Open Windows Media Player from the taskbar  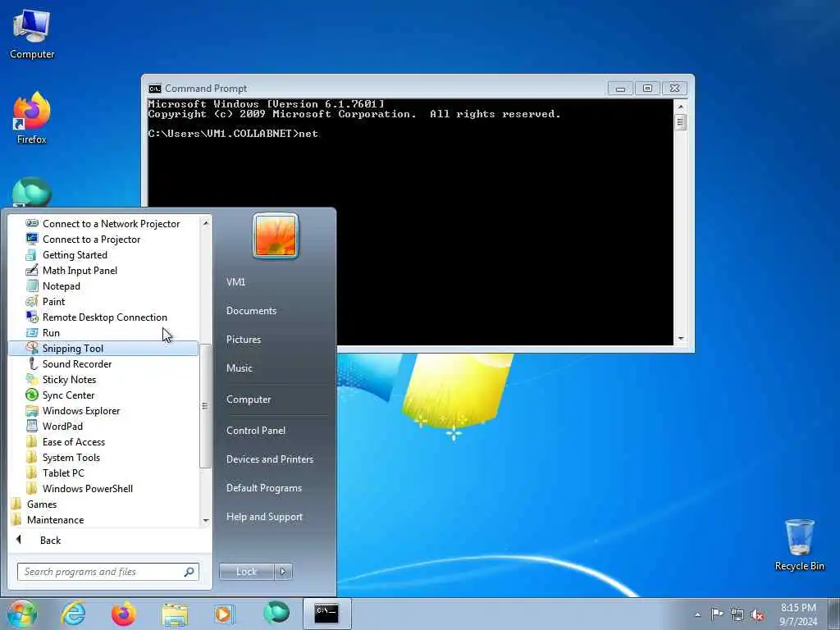(x=224, y=614)
